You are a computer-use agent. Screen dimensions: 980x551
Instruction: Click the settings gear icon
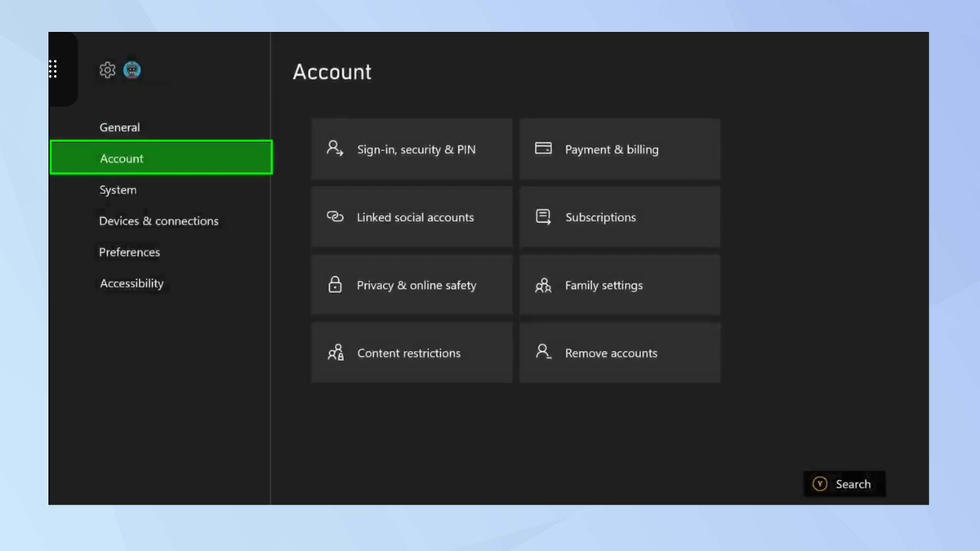coord(107,69)
